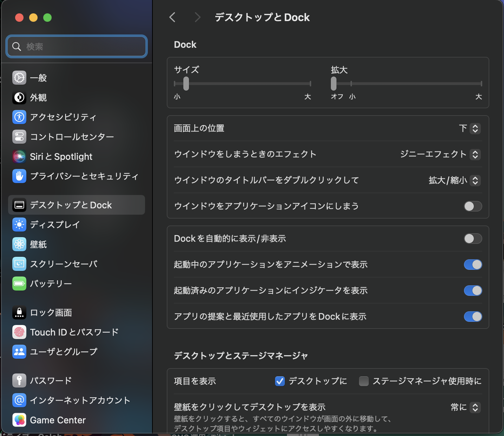Open プライバシーとセキュリティ settings

19,176
